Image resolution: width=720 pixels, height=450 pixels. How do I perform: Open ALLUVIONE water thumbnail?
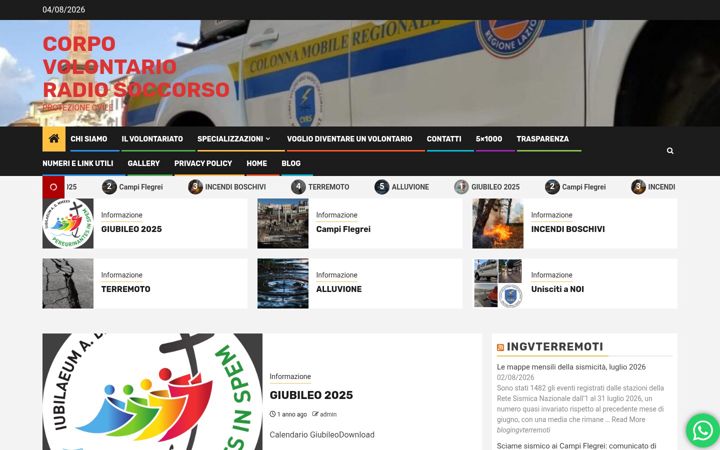click(x=283, y=283)
